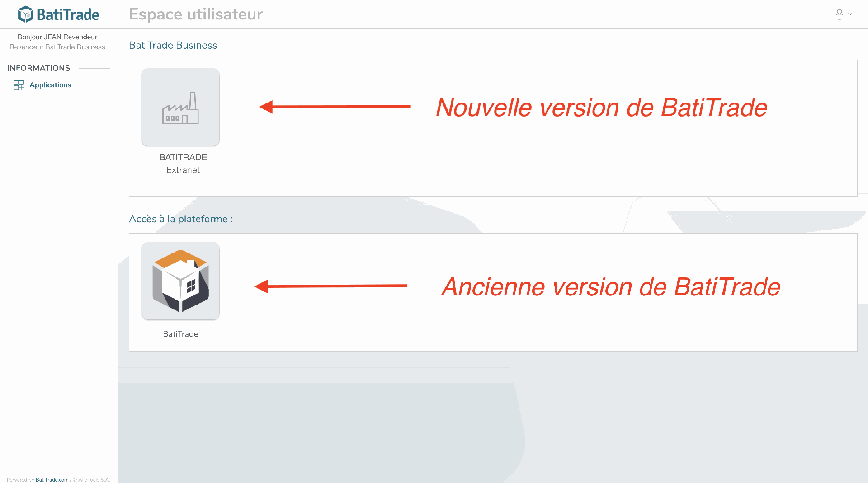Click the Espace utilisateur page title
Screen dimensions: 868x483
196,14
